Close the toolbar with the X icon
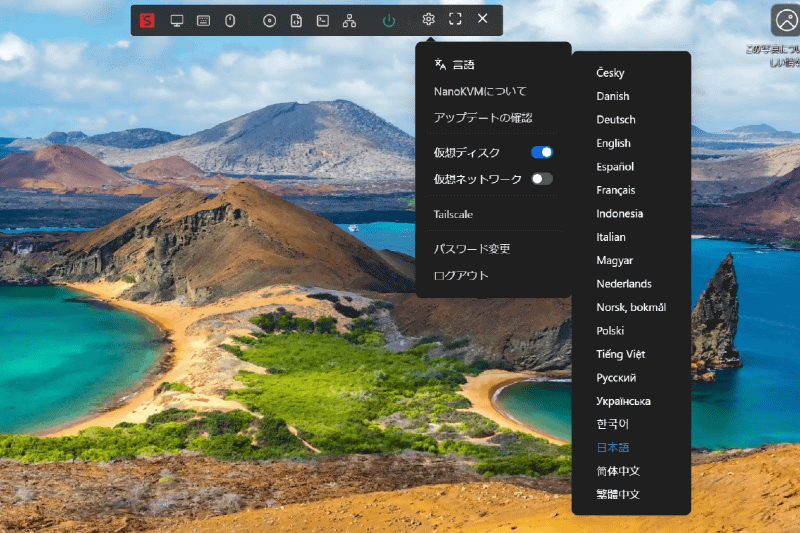The image size is (800, 533). [x=482, y=19]
